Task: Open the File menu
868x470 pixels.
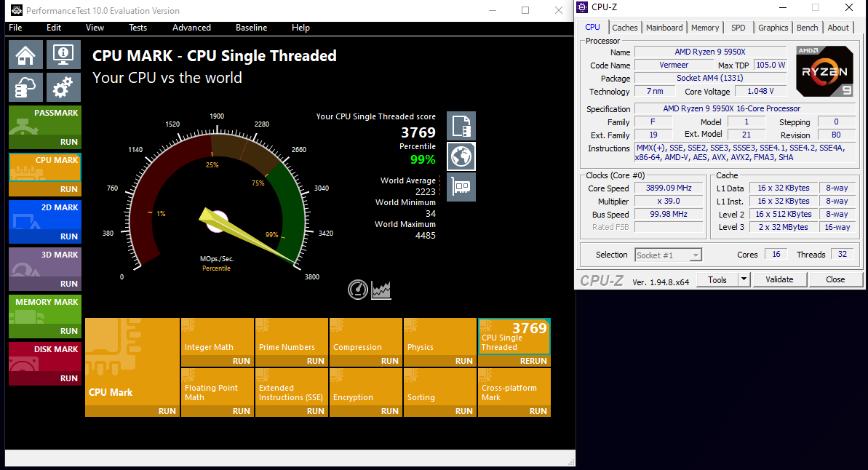Action: (15, 28)
